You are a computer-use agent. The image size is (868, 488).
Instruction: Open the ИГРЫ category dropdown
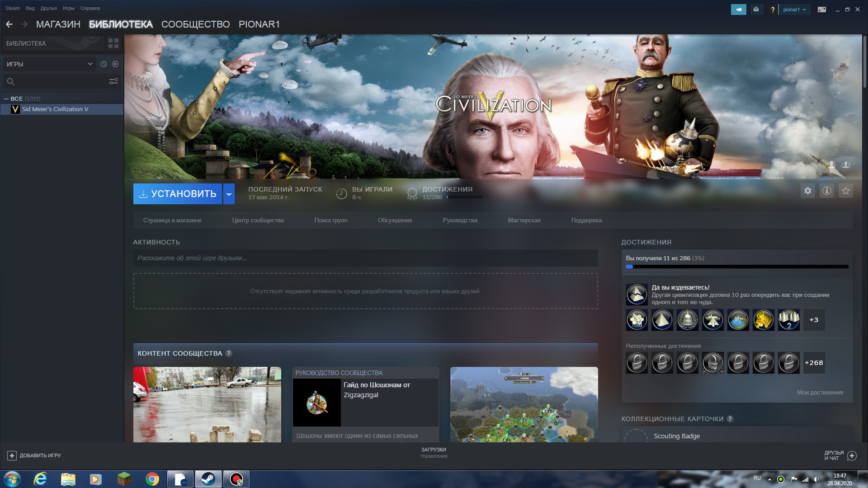[x=49, y=64]
